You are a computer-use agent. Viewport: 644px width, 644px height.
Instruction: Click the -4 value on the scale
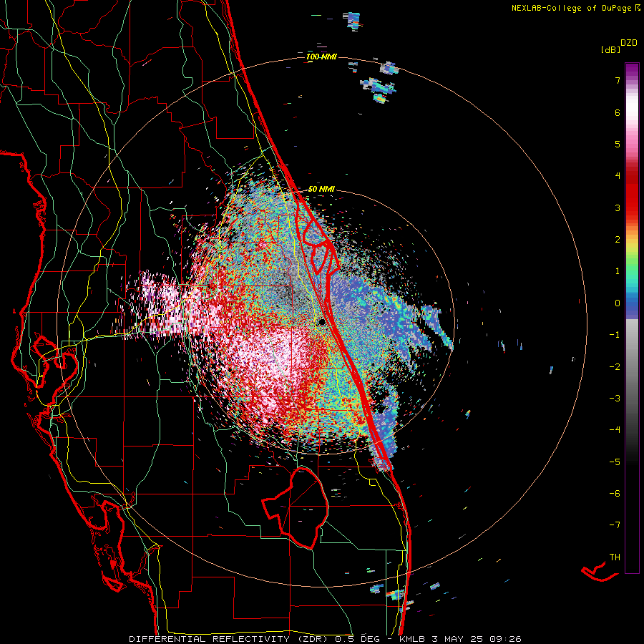[x=615, y=430]
